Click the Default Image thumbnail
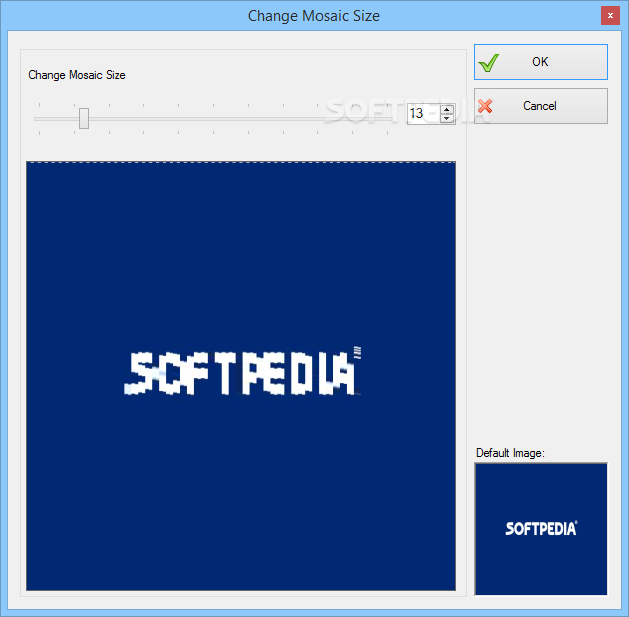629x617 pixels. pos(541,529)
